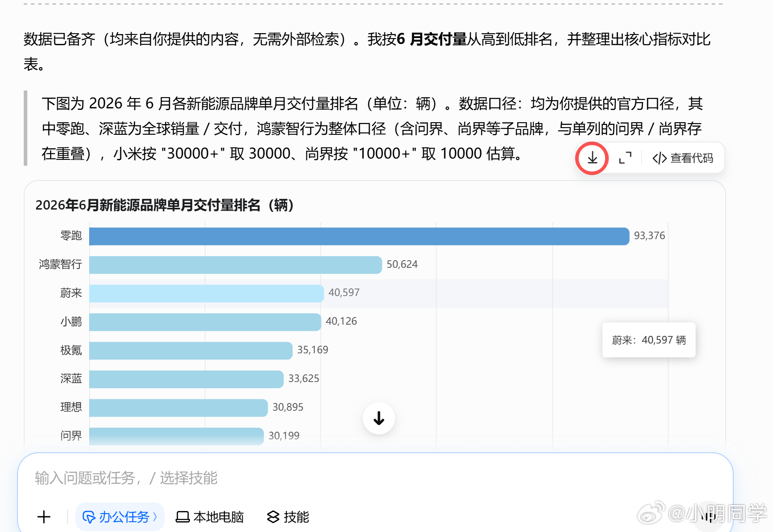
Task: Select the 小鹏 bar in the chart
Action: [205, 322]
